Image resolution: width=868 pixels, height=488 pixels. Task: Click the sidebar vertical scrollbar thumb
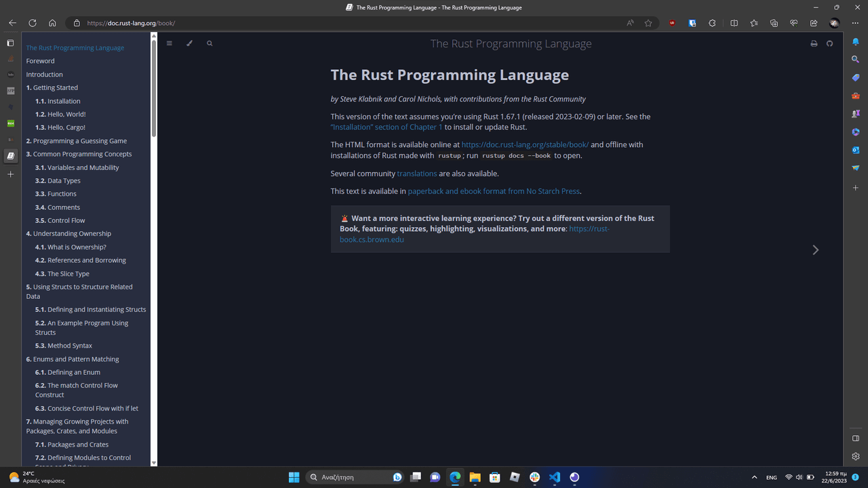(x=154, y=88)
